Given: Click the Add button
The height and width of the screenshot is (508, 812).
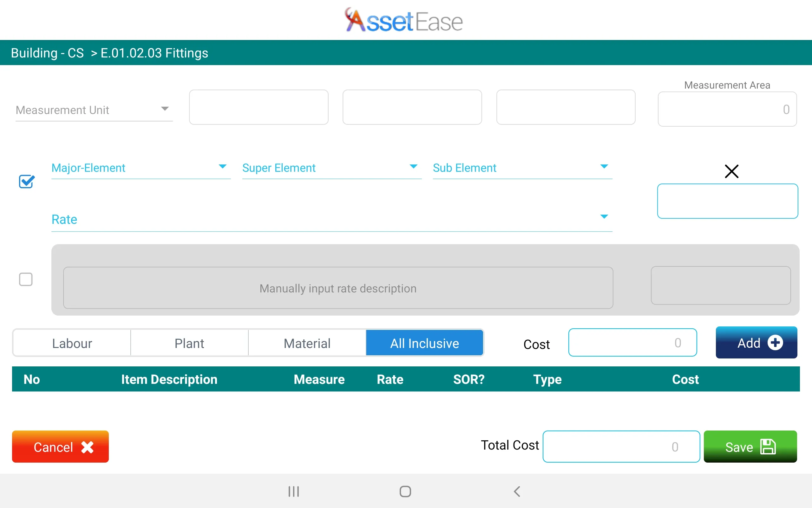Looking at the screenshot, I should (756, 343).
